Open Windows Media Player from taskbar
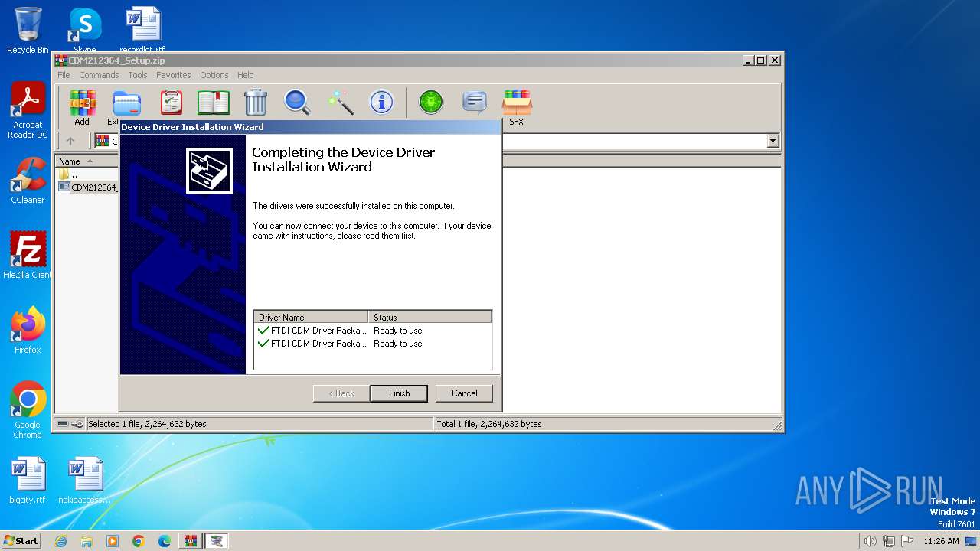The height and width of the screenshot is (551, 980). 113,541
